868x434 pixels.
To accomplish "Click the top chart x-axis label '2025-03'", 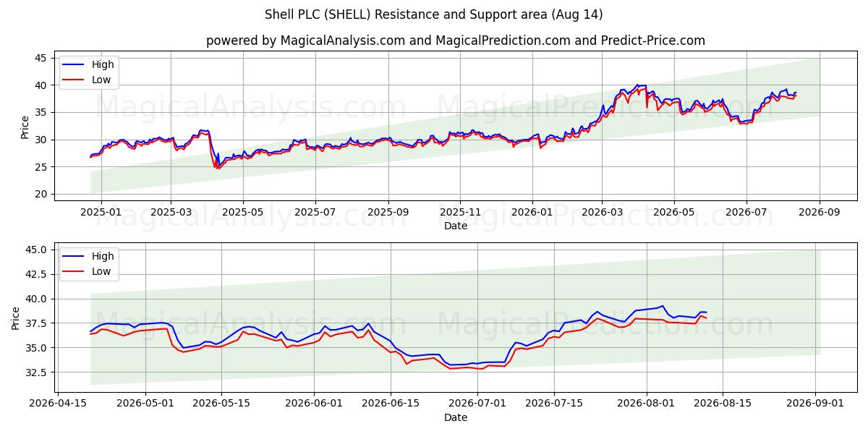I will [171, 212].
